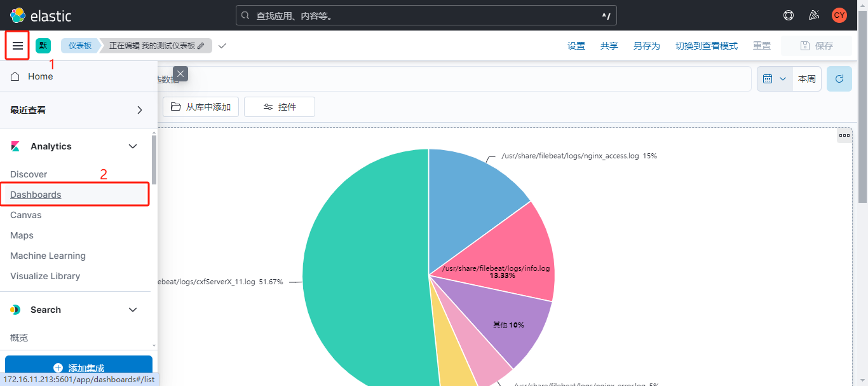Collapse the Analytics section
868x386 pixels.
(133, 146)
